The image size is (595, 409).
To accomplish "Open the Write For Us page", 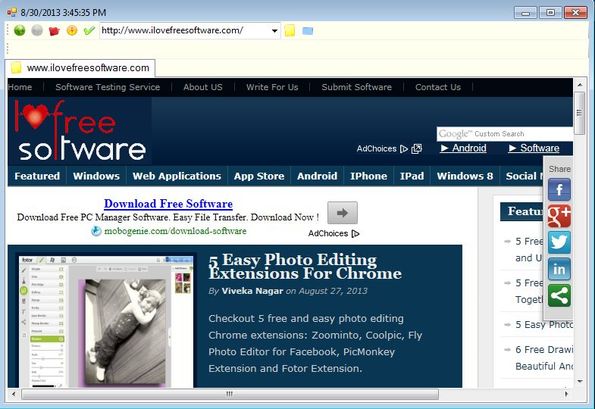I will click(x=272, y=87).
